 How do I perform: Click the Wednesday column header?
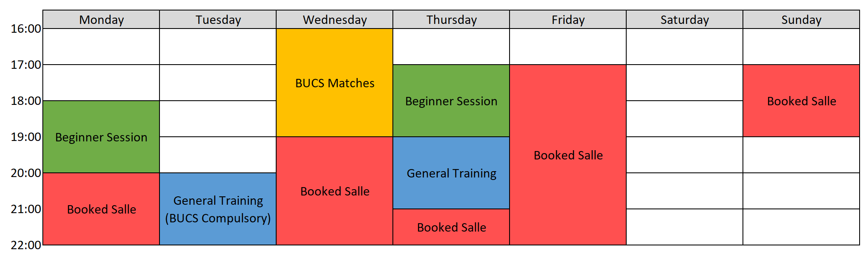click(335, 20)
